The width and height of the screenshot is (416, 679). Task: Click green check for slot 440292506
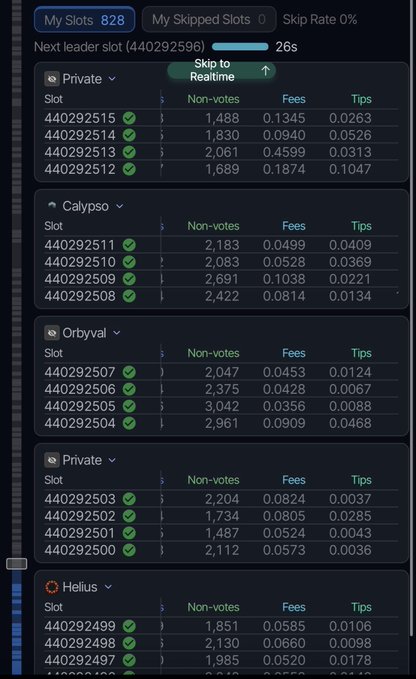[x=129, y=389]
